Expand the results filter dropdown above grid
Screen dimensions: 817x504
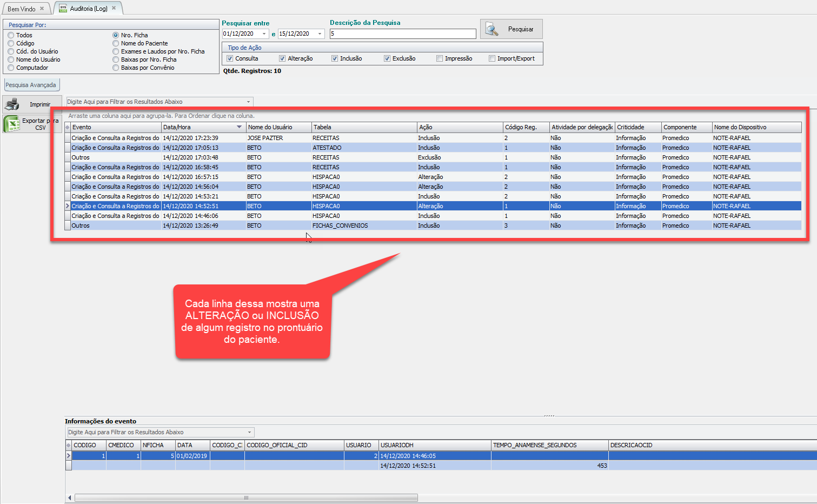point(248,102)
